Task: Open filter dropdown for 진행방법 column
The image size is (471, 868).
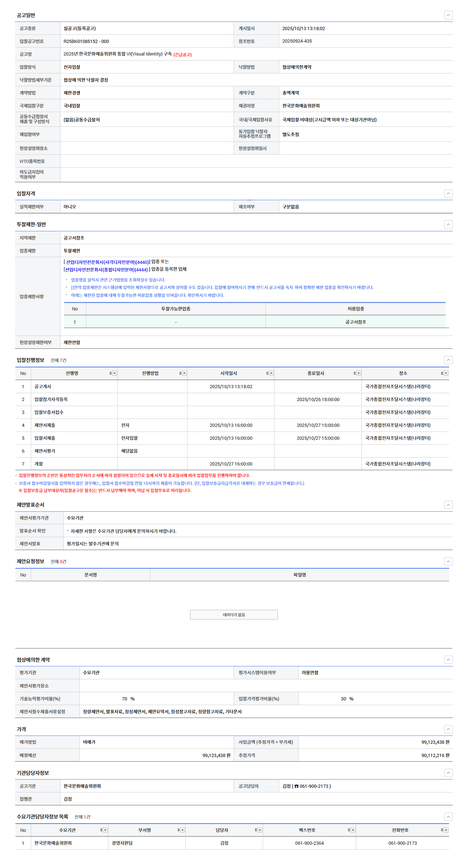Action: 184,373
